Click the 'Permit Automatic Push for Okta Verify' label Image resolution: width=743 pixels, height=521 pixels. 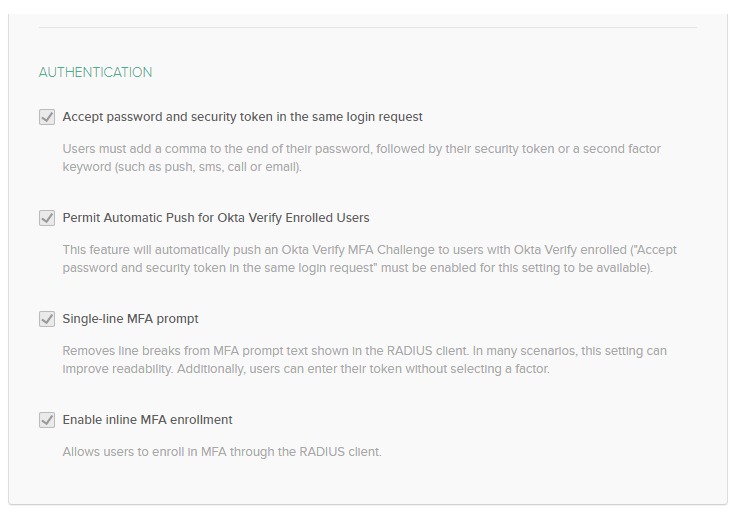pos(216,218)
